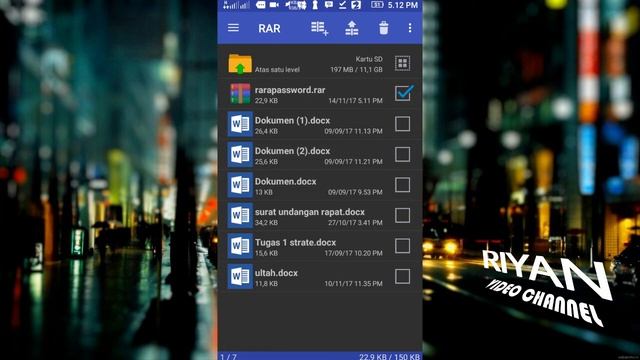Tap the 1 / 7 selection counter
The height and width of the screenshot is (360, 640).
(229, 357)
